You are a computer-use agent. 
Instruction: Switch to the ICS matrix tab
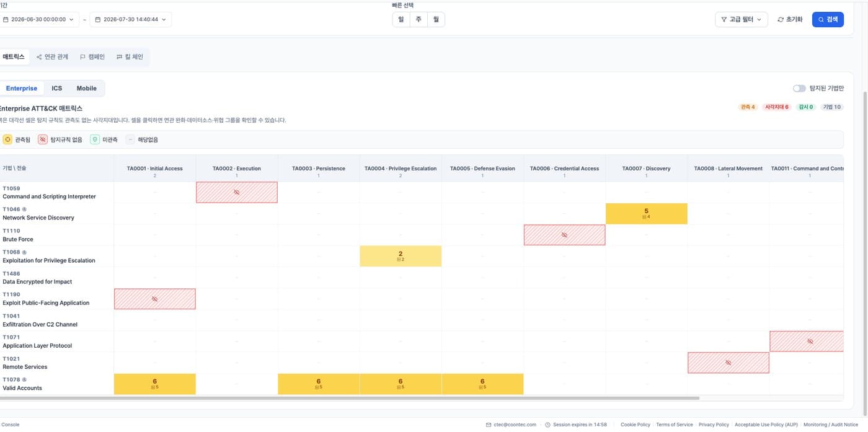57,89
